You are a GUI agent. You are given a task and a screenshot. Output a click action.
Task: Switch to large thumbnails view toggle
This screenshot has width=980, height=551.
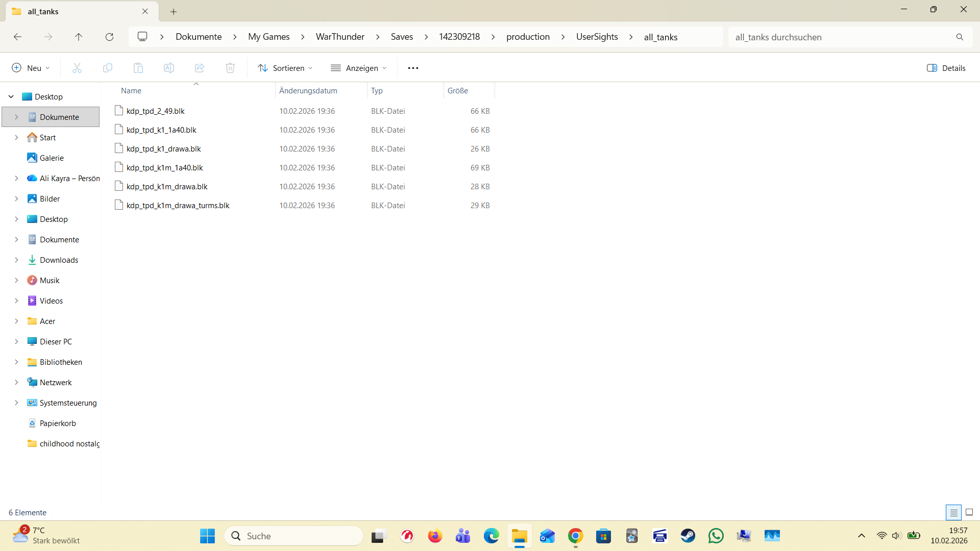(969, 512)
